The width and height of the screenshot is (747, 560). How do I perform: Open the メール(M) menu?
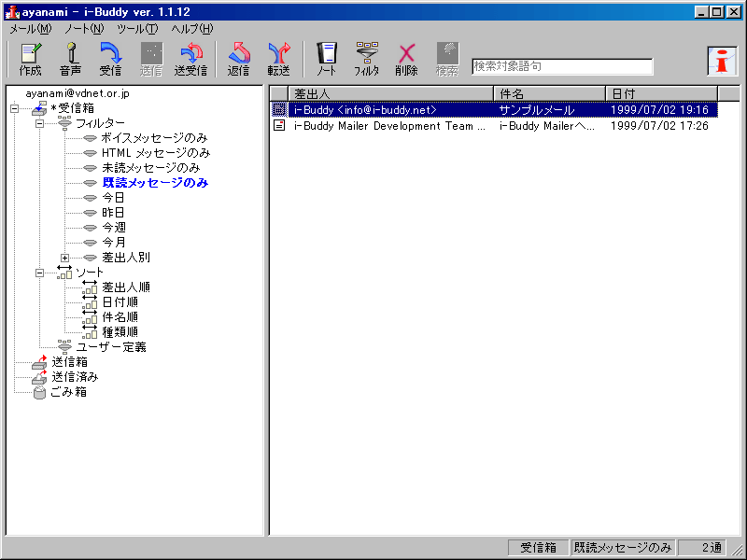coord(31,29)
